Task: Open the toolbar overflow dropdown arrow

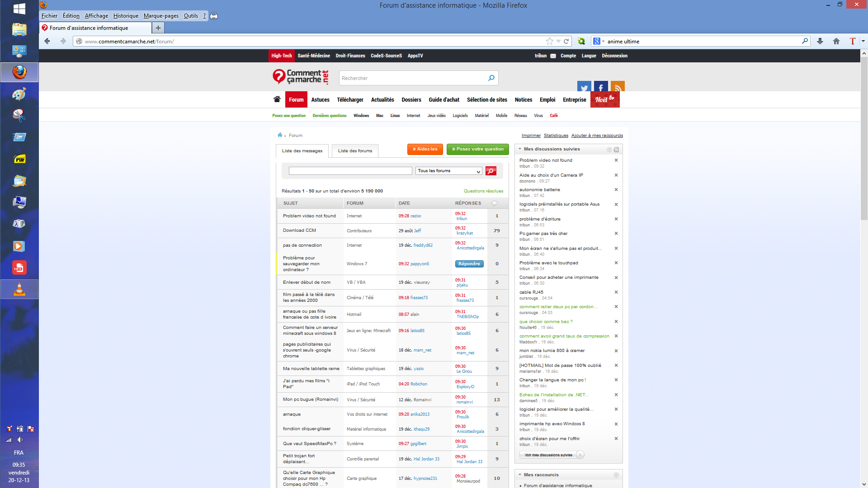Action: 863,41
